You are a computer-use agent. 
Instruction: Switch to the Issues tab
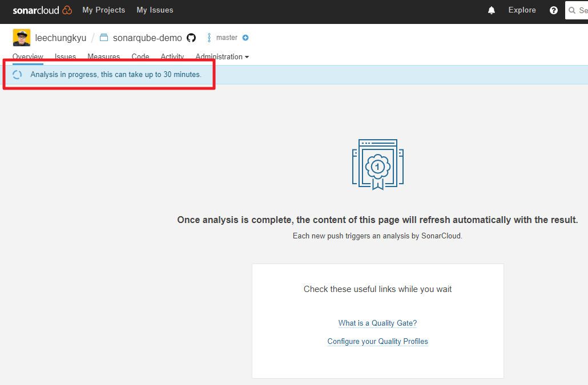pyautogui.click(x=65, y=57)
